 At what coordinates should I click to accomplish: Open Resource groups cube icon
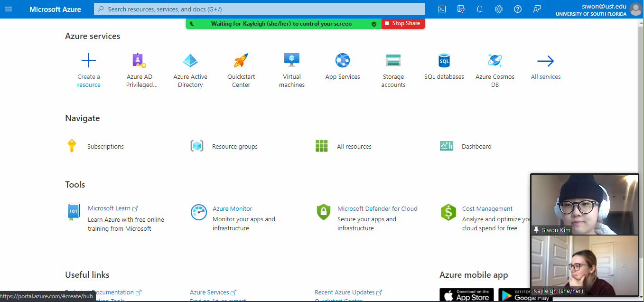tap(197, 146)
